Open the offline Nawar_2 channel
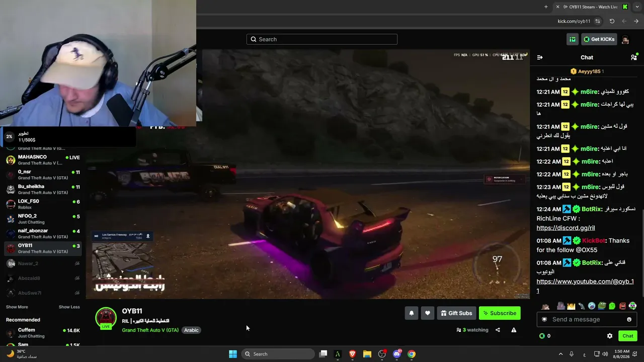The height and width of the screenshot is (362, 644). click(x=43, y=263)
